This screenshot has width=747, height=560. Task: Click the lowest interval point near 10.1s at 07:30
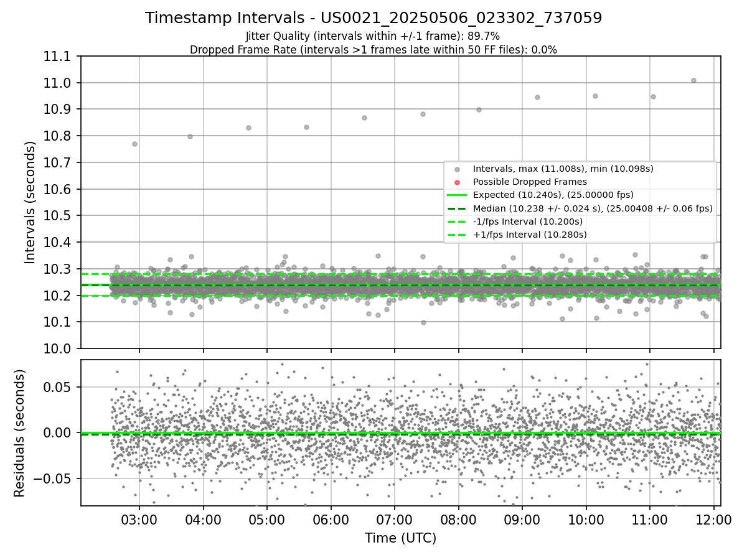pyautogui.click(x=423, y=322)
